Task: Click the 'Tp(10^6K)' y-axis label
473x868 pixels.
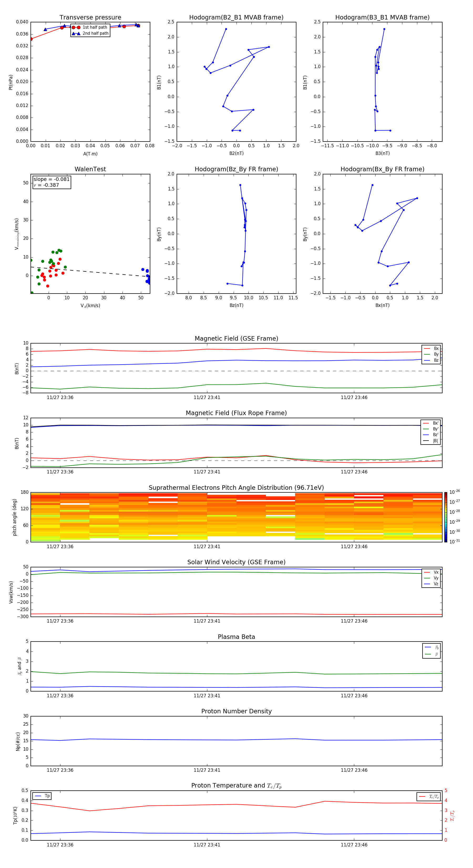Action: click(15, 816)
